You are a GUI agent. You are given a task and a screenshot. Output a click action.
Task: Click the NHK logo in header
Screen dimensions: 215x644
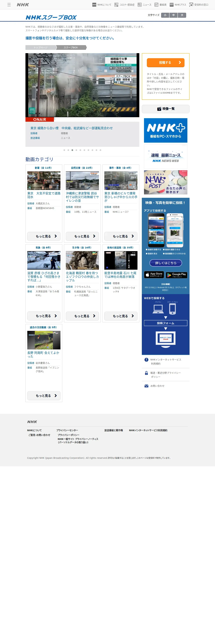tap(23, 5)
